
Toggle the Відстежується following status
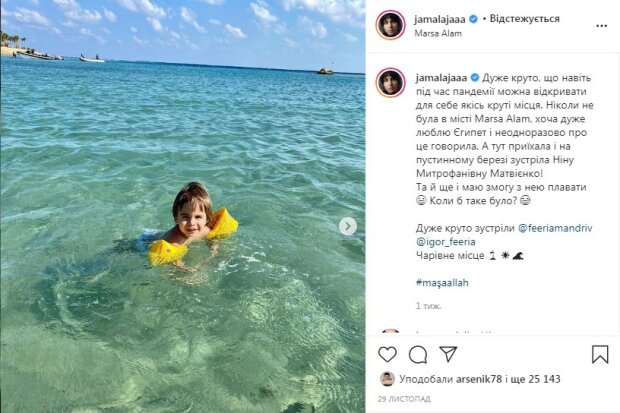[524, 19]
